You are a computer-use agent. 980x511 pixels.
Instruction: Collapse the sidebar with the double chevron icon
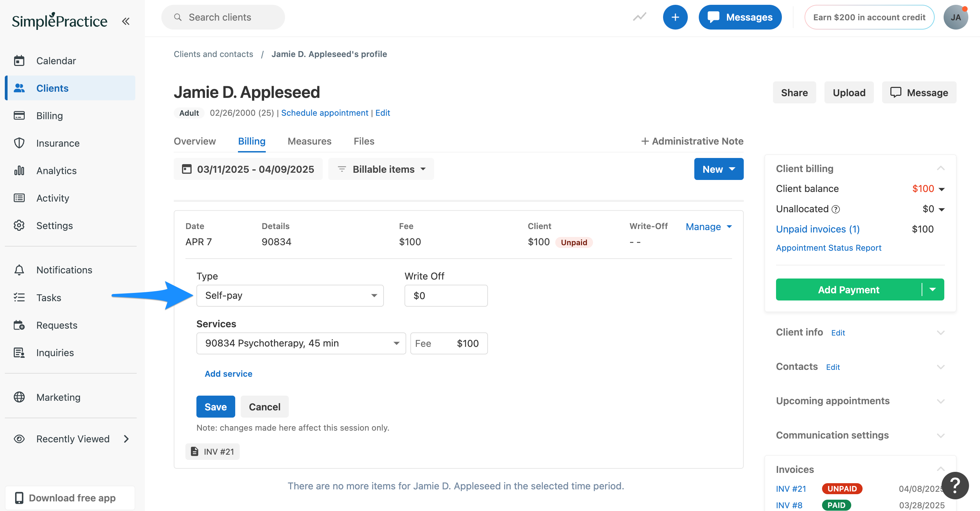tap(126, 21)
